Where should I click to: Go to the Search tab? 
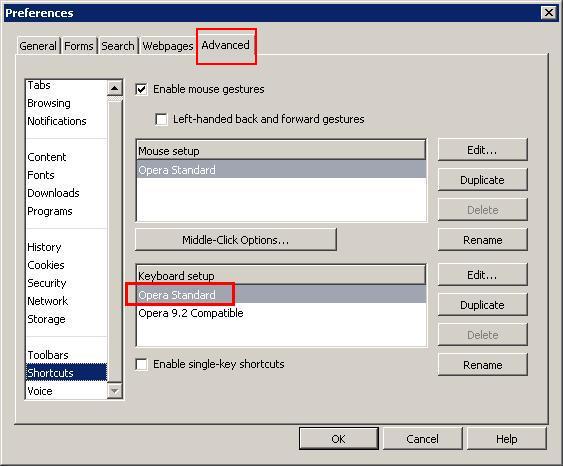(118, 46)
